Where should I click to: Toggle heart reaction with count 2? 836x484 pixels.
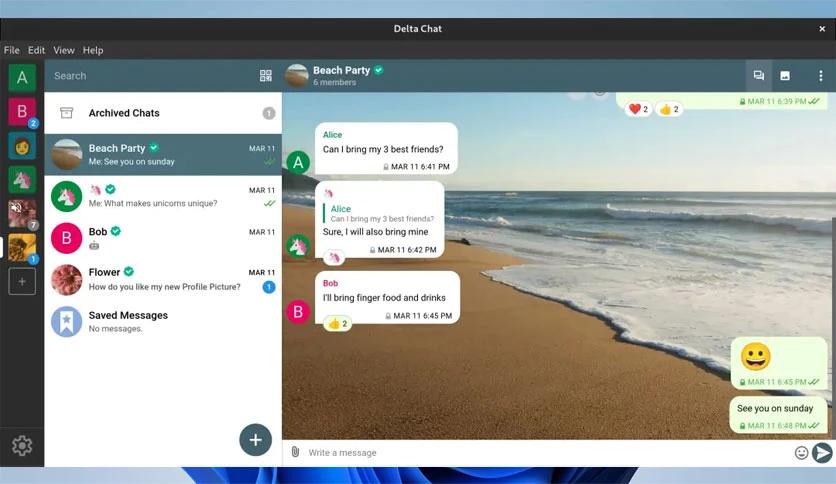[x=638, y=109]
